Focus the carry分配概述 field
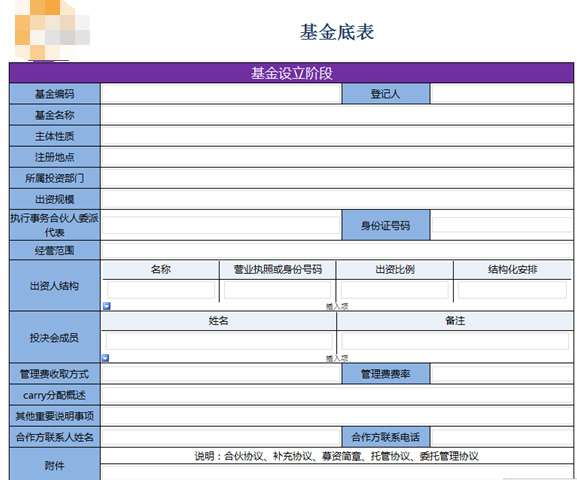The height and width of the screenshot is (480, 577). click(337, 395)
